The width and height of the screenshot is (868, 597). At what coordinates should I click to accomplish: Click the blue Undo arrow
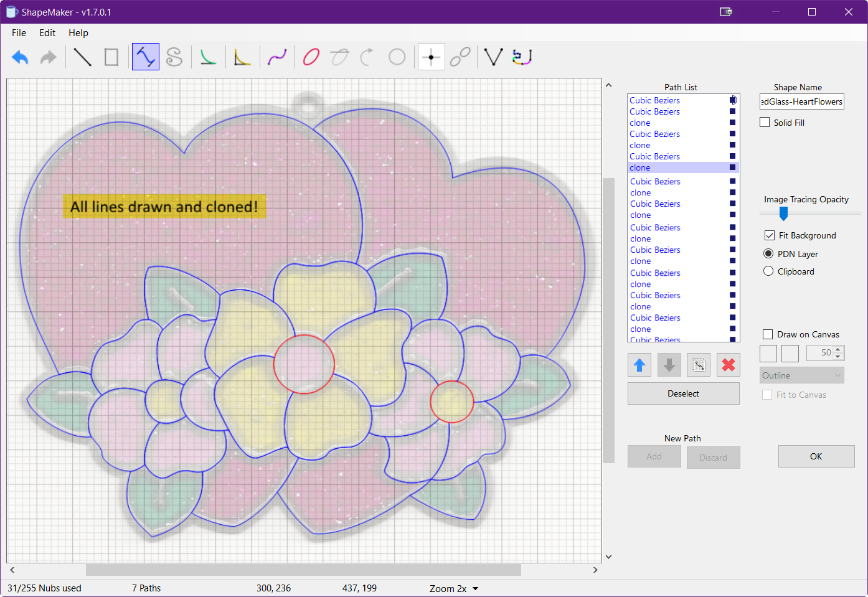point(20,57)
